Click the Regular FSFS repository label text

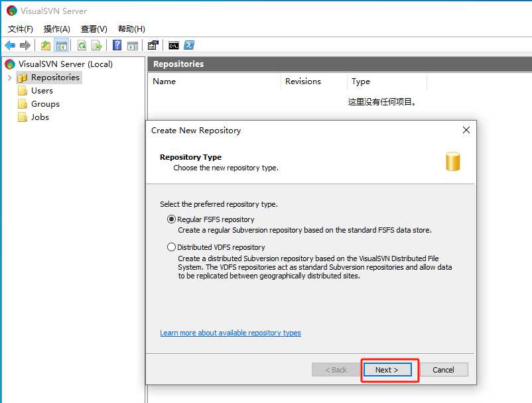216,219
